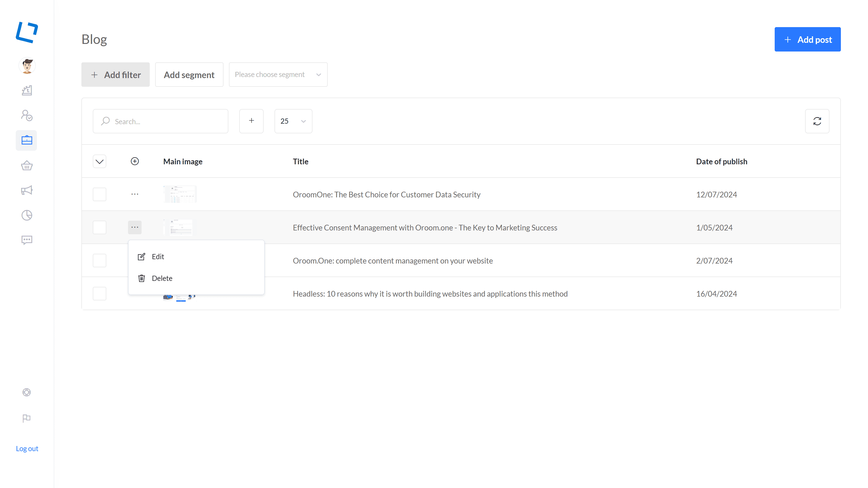Check the box for Headless 10 reasons post

click(x=99, y=294)
